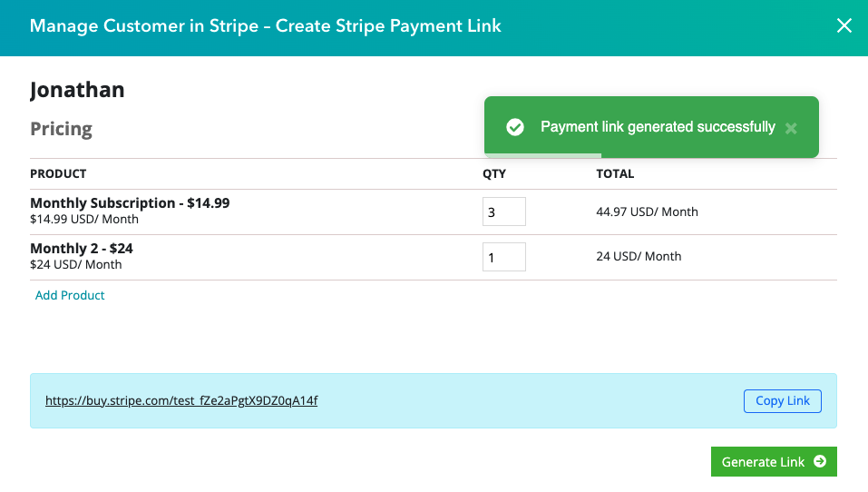Focus the Monthly 2 quantity field
The width and height of the screenshot is (868, 492).
[x=503, y=257]
